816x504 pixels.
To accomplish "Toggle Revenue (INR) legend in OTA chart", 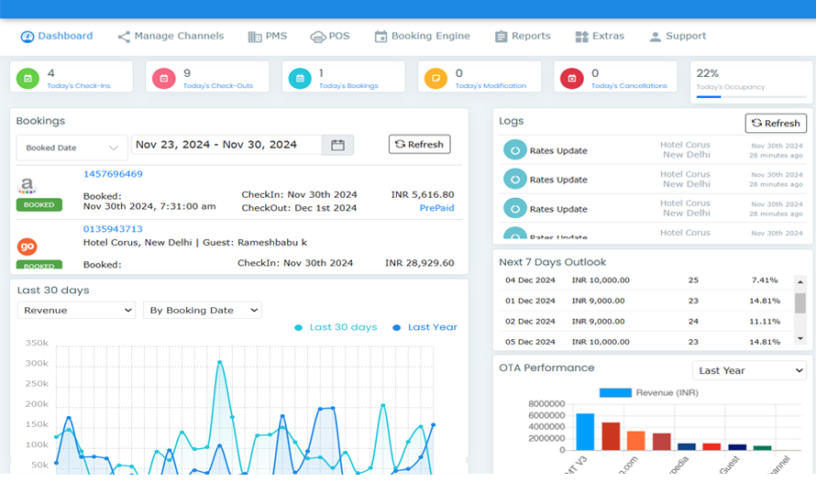I will (x=648, y=392).
